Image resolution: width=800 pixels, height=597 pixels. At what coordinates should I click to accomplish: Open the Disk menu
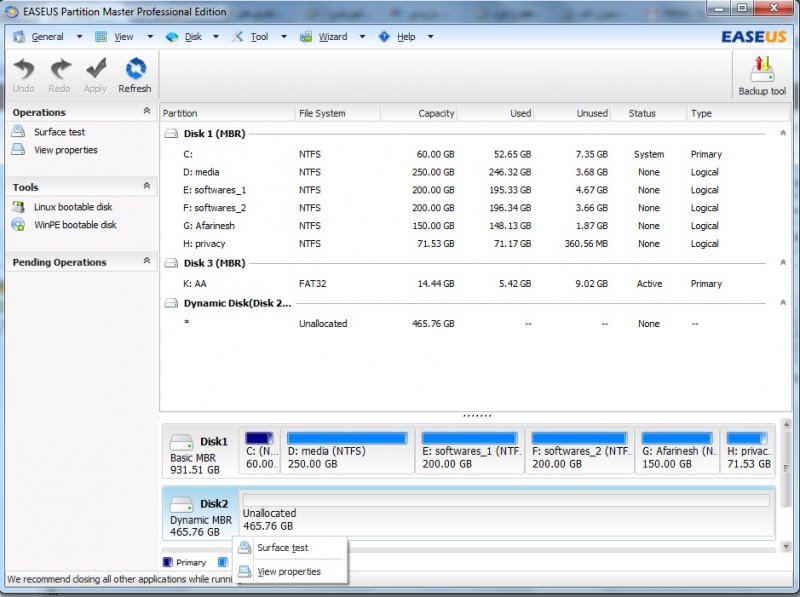pyautogui.click(x=193, y=37)
